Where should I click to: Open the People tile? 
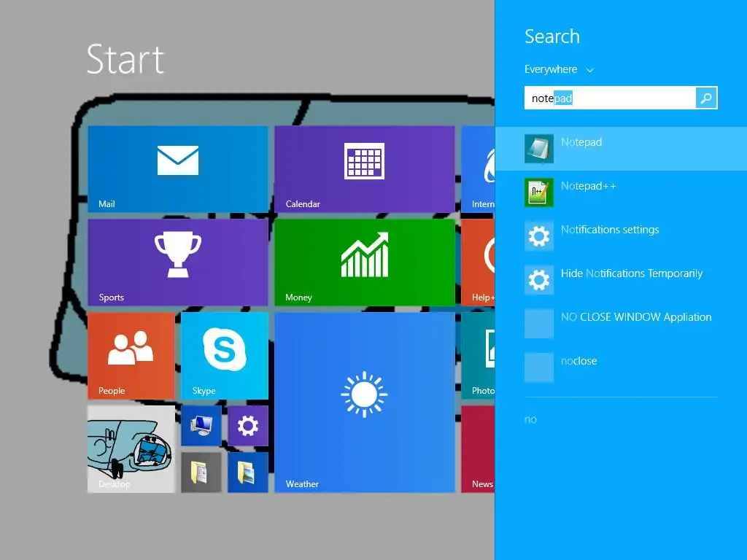coord(131,355)
